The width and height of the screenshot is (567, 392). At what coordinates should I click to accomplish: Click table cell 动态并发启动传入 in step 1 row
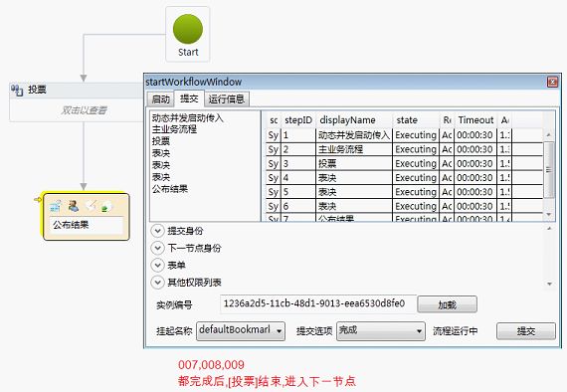pyautogui.click(x=354, y=135)
